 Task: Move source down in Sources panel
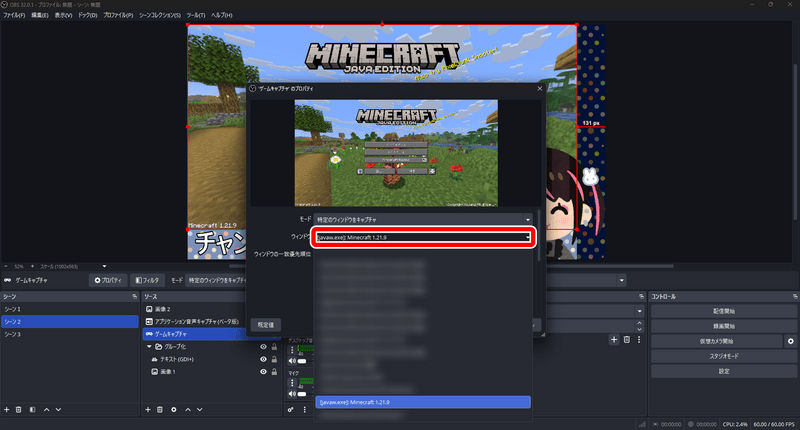199,410
